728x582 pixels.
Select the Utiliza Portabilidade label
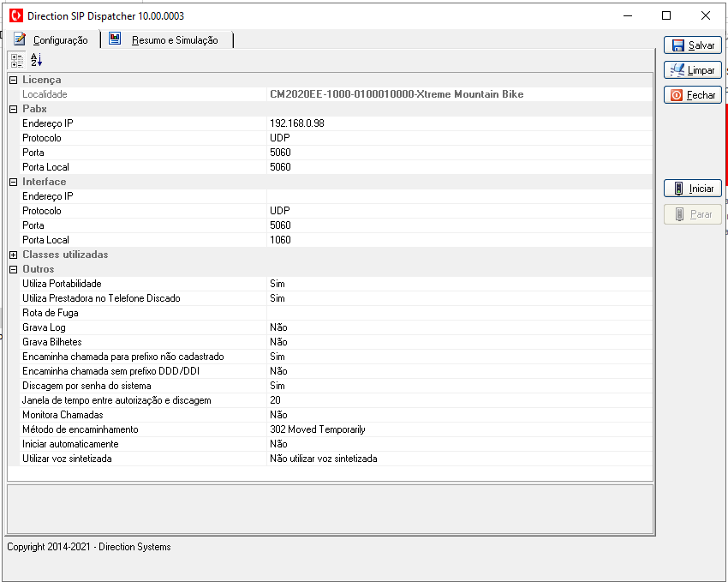pos(62,284)
